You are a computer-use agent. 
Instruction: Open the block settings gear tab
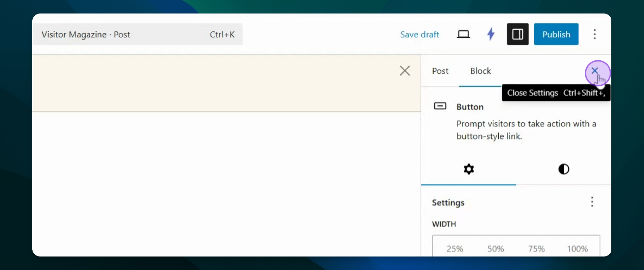tap(469, 169)
